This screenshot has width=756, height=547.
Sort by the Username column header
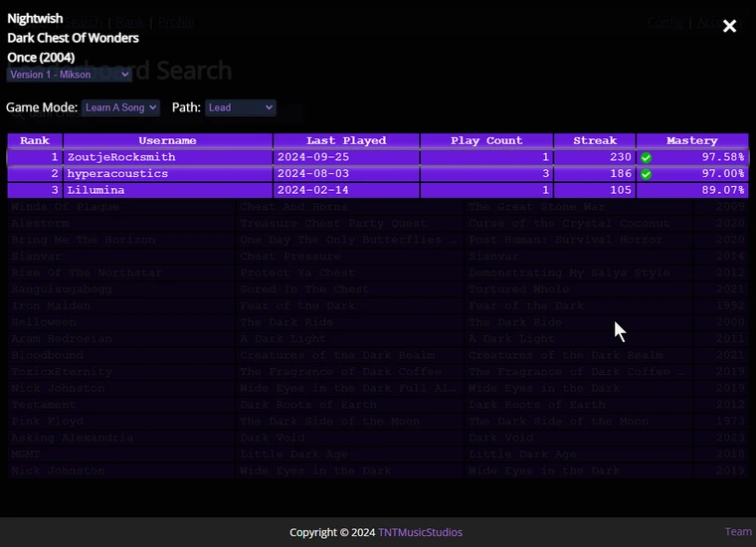pos(167,140)
